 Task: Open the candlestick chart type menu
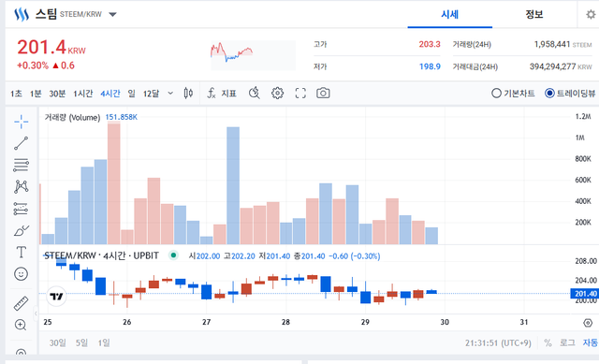[188, 94]
